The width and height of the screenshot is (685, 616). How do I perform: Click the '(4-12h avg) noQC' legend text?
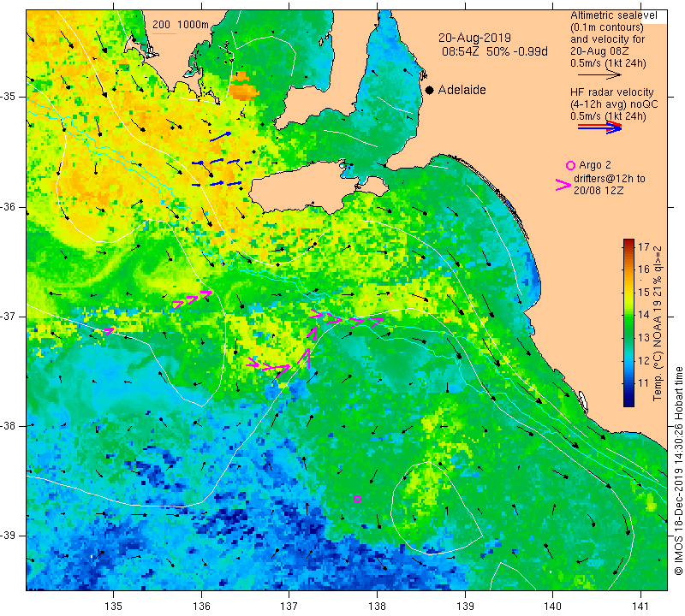614,104
